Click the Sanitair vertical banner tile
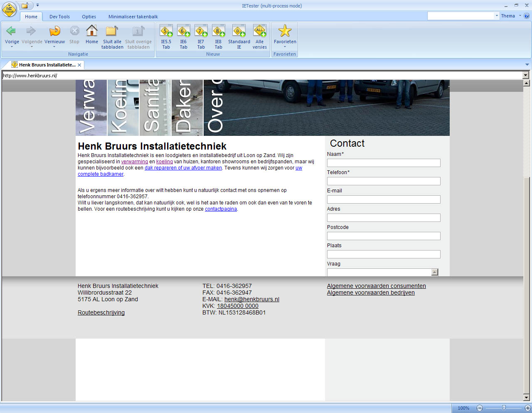Image resolution: width=532 pixels, height=413 pixels. click(x=155, y=108)
